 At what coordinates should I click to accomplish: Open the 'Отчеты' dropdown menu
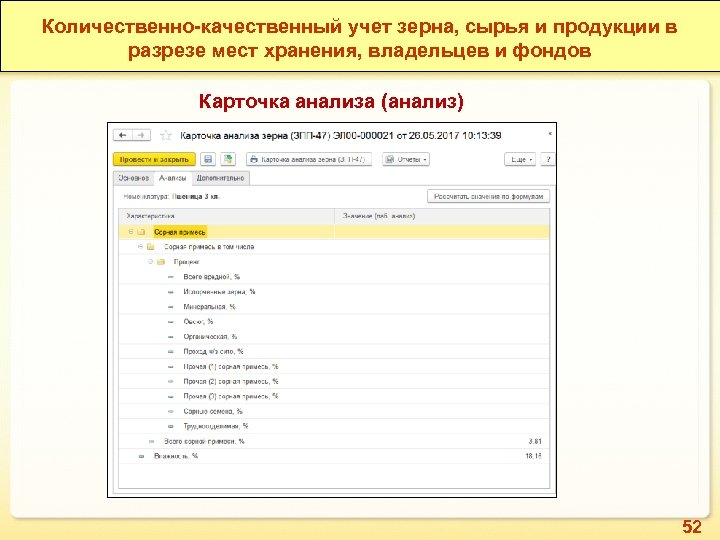tap(406, 159)
